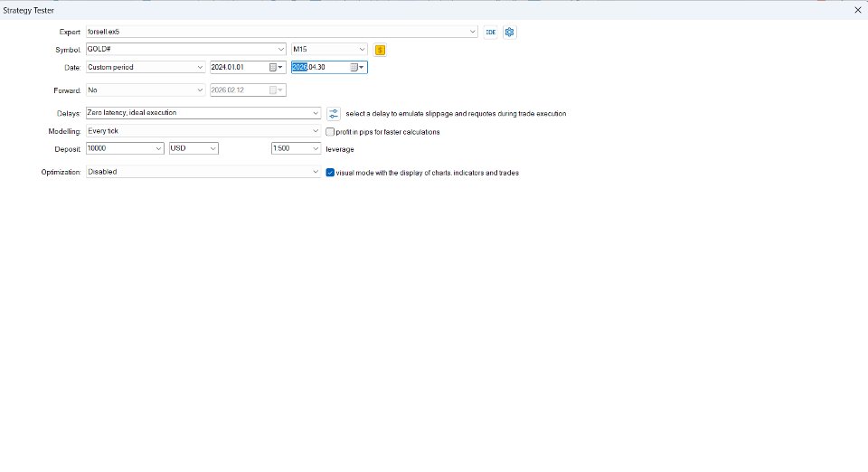The width and height of the screenshot is (868, 472).
Task: Click the Modelling label
Action: click(64, 132)
